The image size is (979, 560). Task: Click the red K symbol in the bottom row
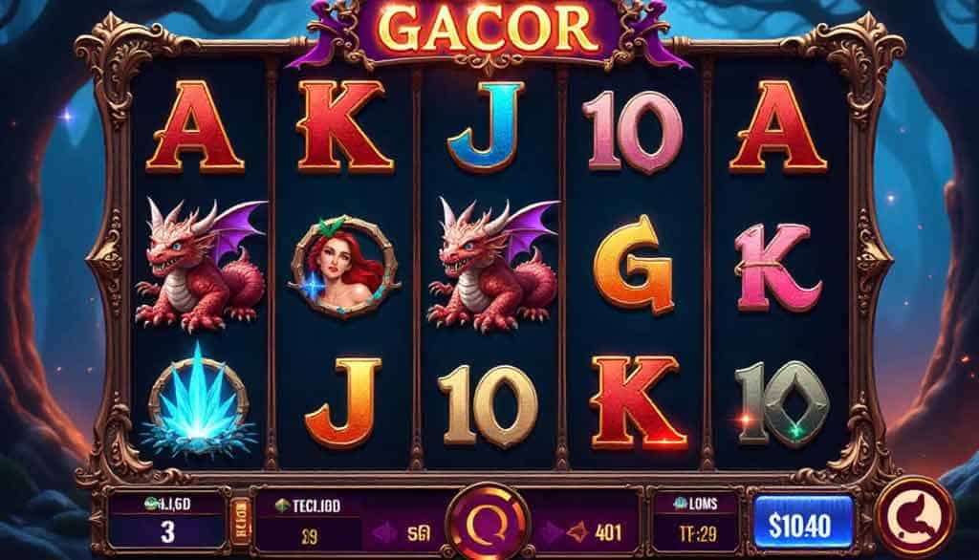[x=637, y=401]
